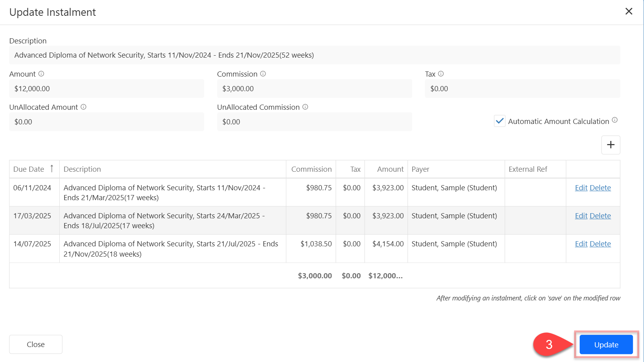This screenshot has height=362, width=644.
Task: Close the Update Instalment dialog with X
Action: pyautogui.click(x=629, y=11)
